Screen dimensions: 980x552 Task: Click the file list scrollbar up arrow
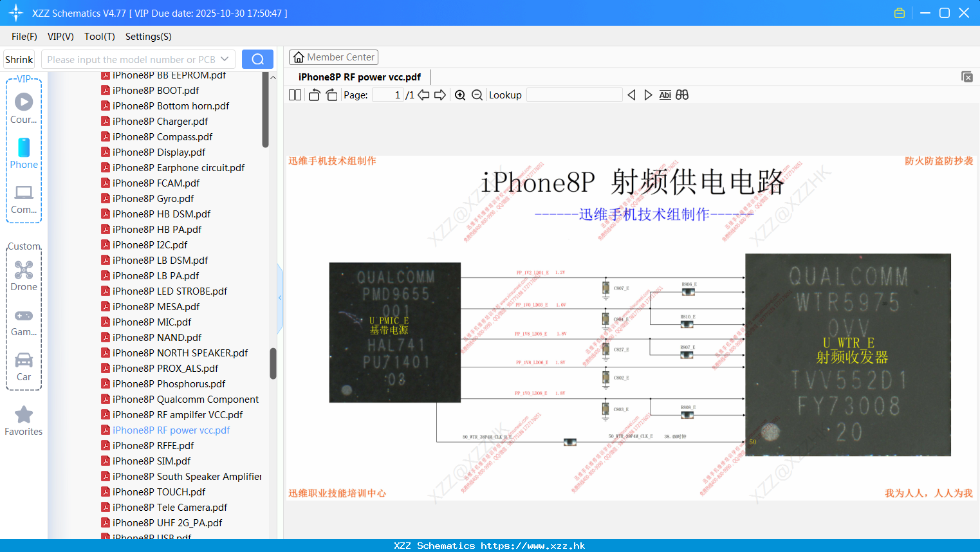point(273,77)
